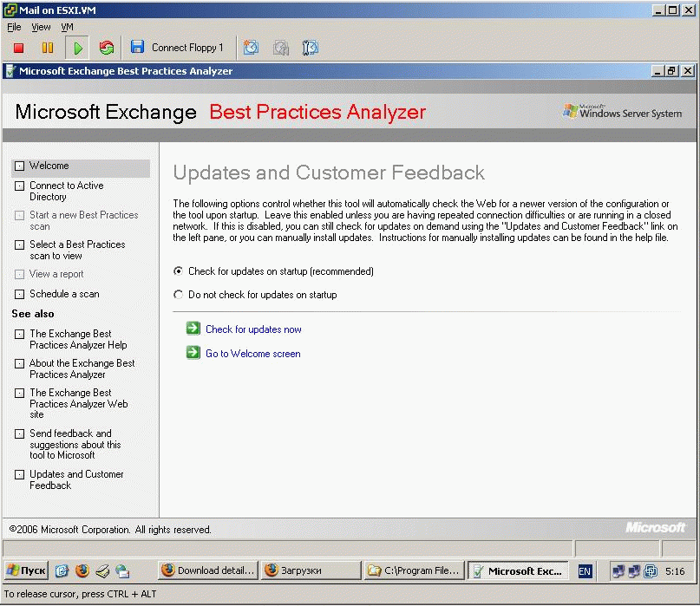
Task: Click revert to snapshot icon
Action: tap(281, 48)
